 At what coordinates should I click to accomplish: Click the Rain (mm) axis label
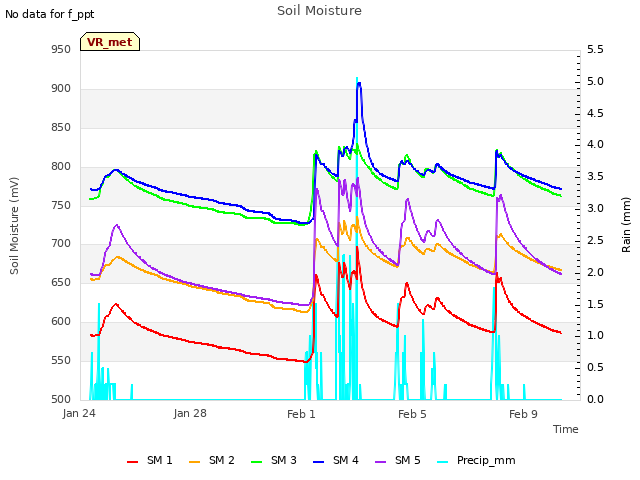tap(626, 225)
